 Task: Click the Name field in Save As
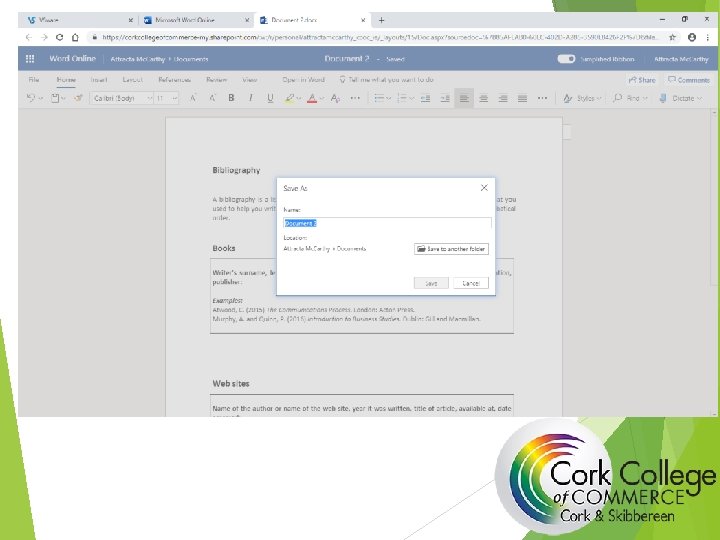[x=388, y=223]
